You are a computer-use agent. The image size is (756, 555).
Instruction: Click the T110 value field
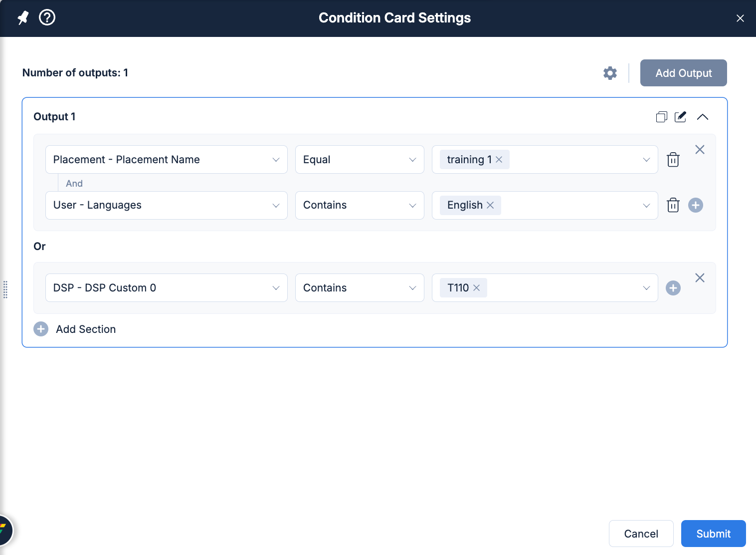(545, 288)
